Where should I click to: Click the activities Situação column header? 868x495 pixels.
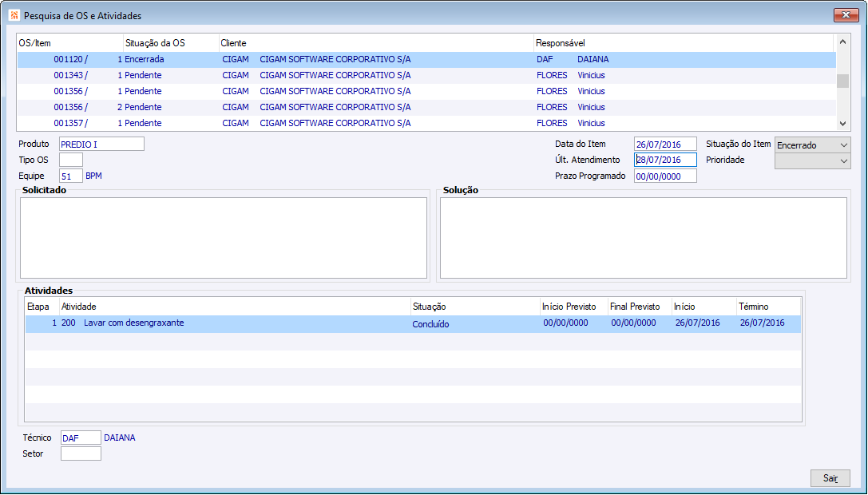coord(475,307)
